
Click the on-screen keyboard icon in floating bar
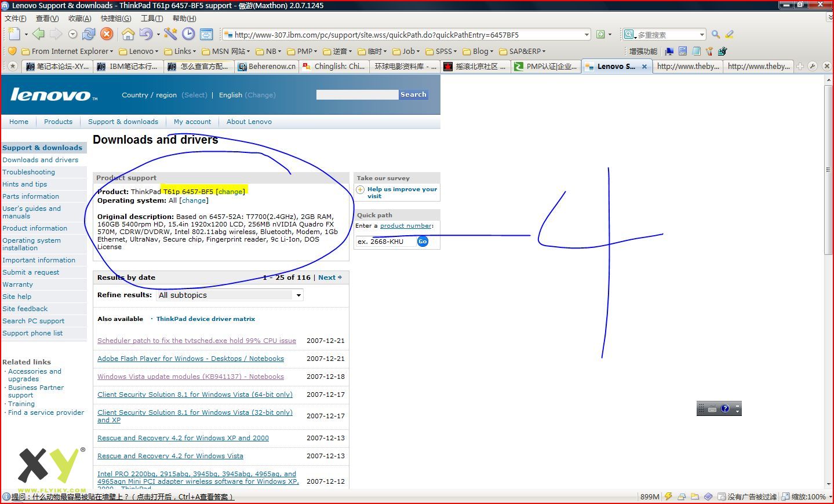712,409
